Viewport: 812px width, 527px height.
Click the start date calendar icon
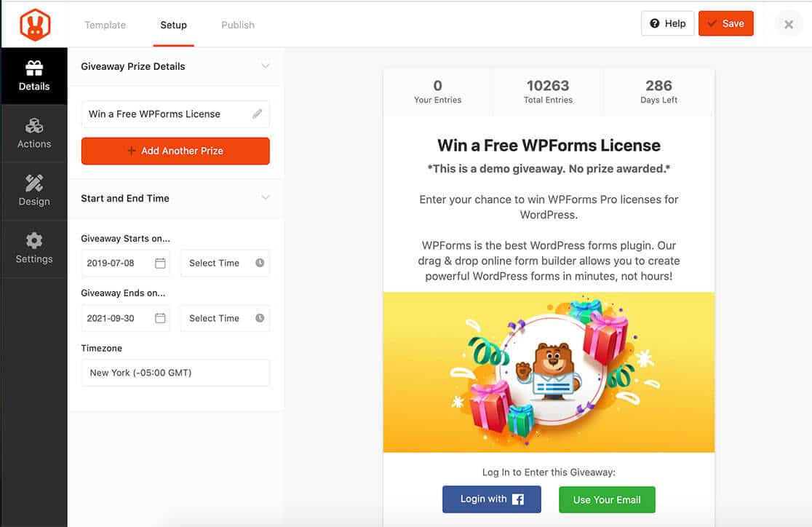(160, 263)
